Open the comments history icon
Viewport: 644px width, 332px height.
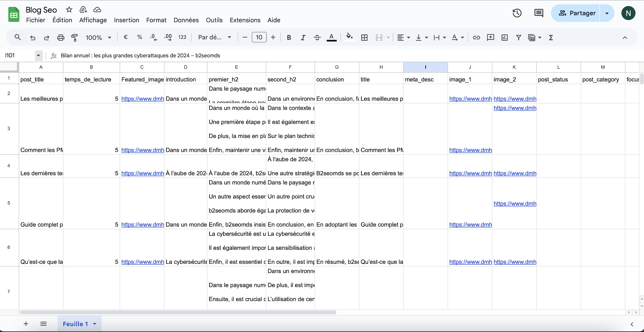coord(539,13)
